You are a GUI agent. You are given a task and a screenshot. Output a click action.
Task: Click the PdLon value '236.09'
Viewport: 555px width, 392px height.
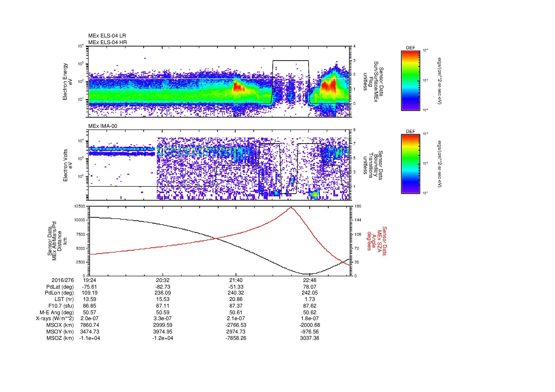tap(163, 293)
